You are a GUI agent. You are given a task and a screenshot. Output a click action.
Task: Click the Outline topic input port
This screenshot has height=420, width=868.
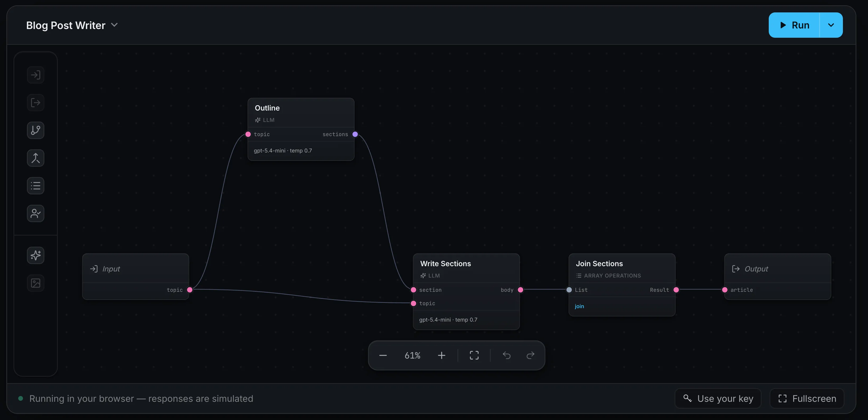(x=248, y=134)
